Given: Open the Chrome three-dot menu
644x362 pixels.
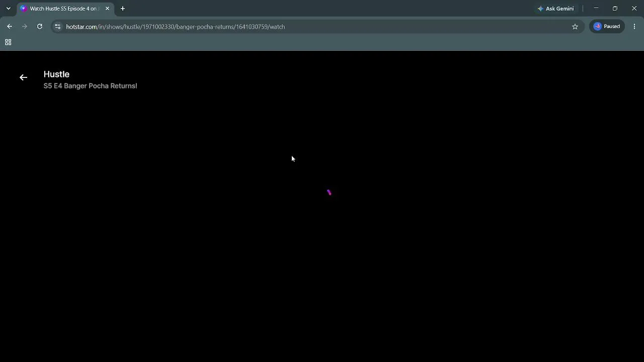Looking at the screenshot, I should tap(634, 27).
